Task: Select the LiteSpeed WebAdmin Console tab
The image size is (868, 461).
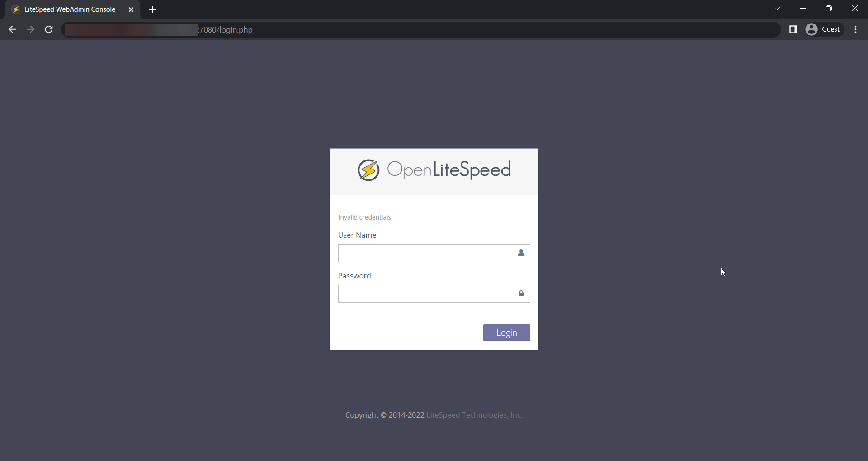Action: pyautogui.click(x=72, y=9)
